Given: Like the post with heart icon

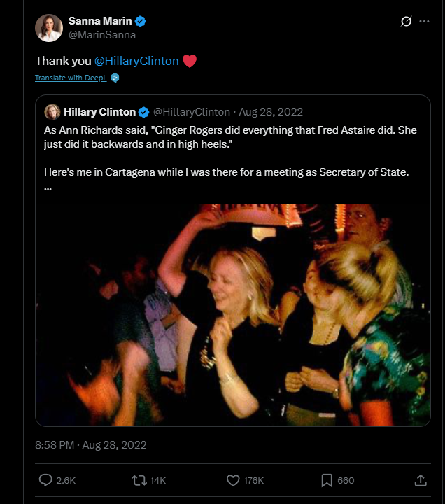Looking at the screenshot, I should pos(234,480).
